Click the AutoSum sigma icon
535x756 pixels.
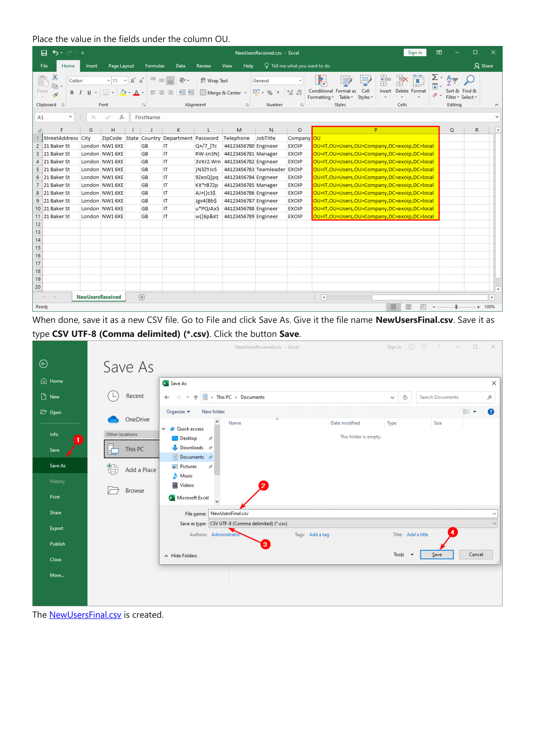[x=435, y=78]
